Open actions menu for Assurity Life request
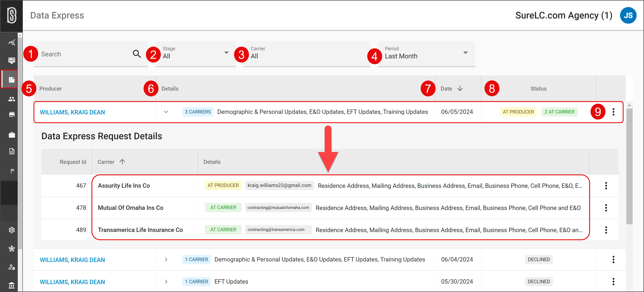Viewport: 644px width, 292px height. pos(606,186)
